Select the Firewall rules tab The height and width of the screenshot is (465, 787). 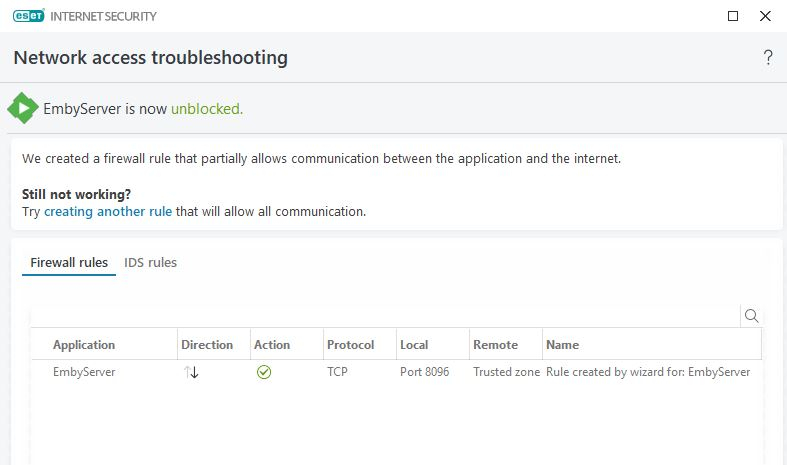[69, 263]
